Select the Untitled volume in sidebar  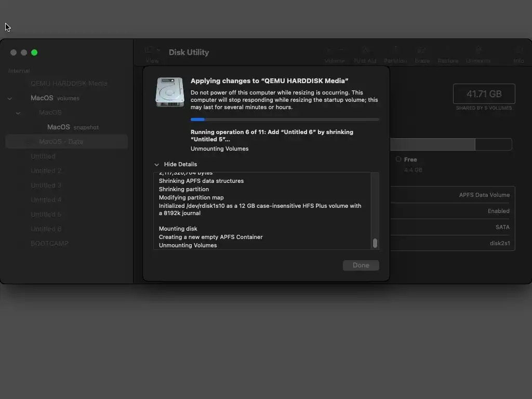click(66, 156)
